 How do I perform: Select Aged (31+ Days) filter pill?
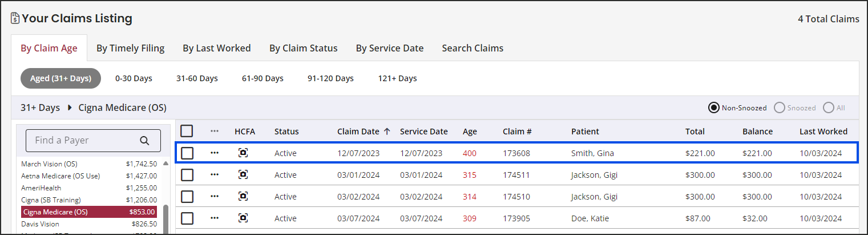[x=60, y=78]
